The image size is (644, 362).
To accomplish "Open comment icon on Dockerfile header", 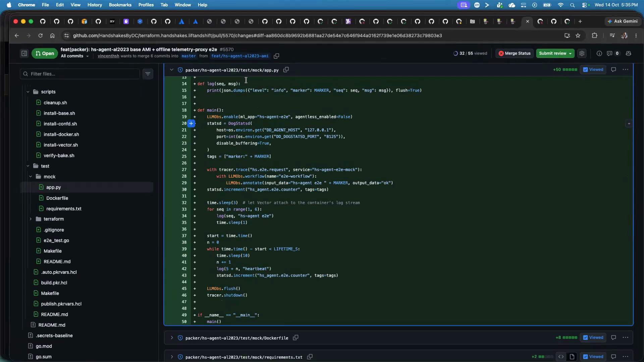I will click(x=613, y=338).
